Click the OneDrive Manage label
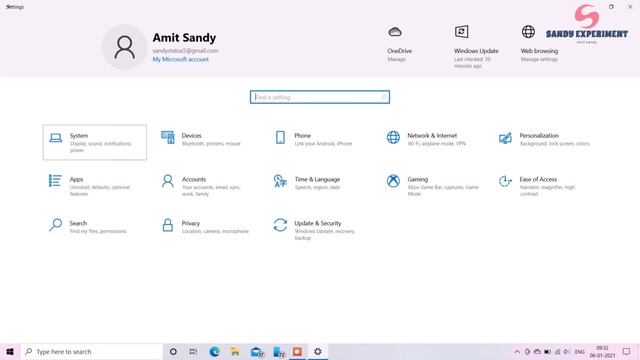Screen dimensions: 640x360 [396, 59]
